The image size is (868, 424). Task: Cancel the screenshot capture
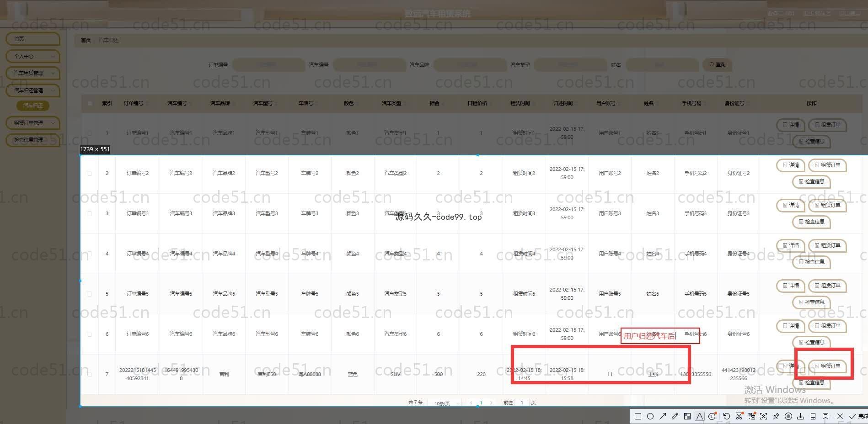point(840,416)
